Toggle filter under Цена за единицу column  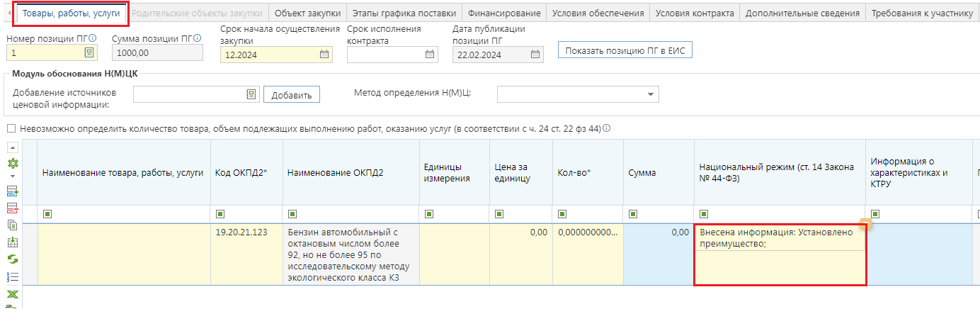point(498,213)
